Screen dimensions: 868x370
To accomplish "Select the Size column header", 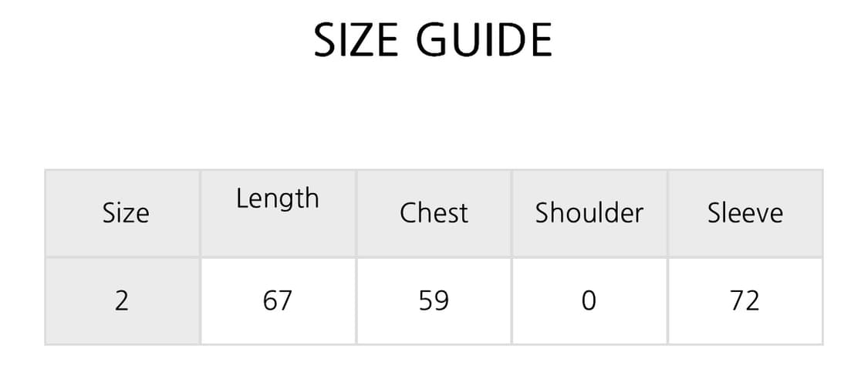I will click(x=125, y=213).
